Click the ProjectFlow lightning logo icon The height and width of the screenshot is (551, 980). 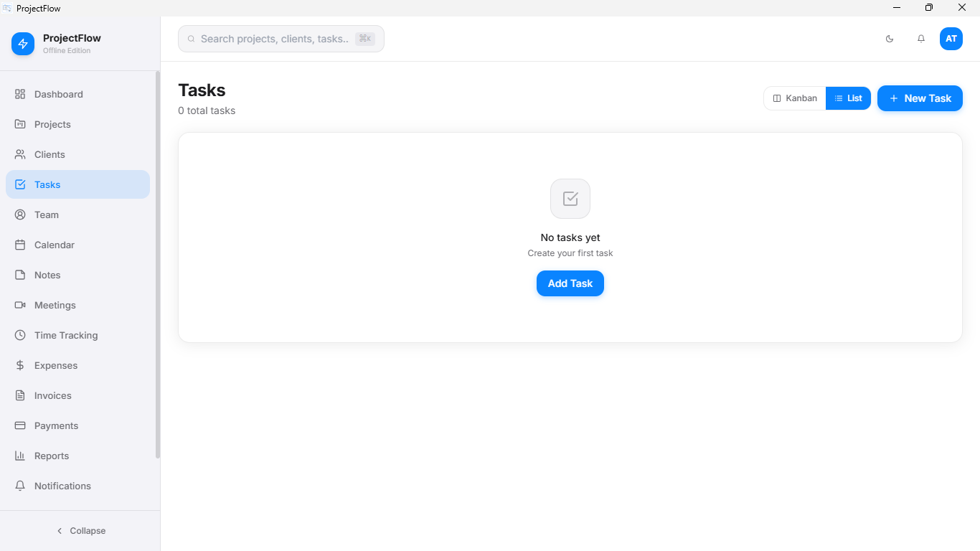[x=23, y=44]
